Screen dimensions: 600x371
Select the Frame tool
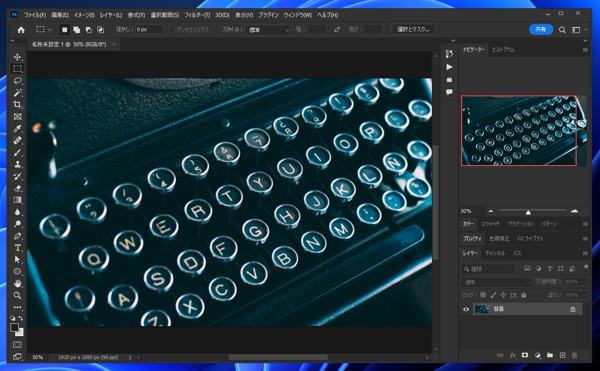pos(18,116)
